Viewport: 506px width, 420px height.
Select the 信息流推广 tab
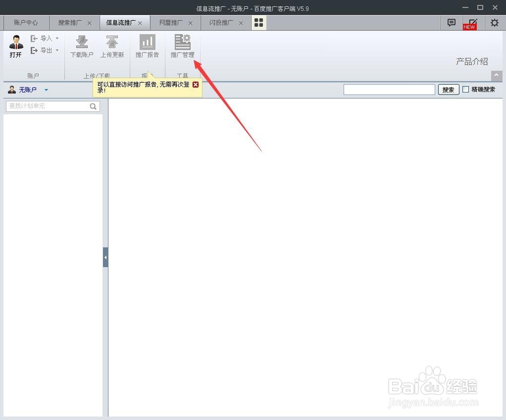click(121, 23)
